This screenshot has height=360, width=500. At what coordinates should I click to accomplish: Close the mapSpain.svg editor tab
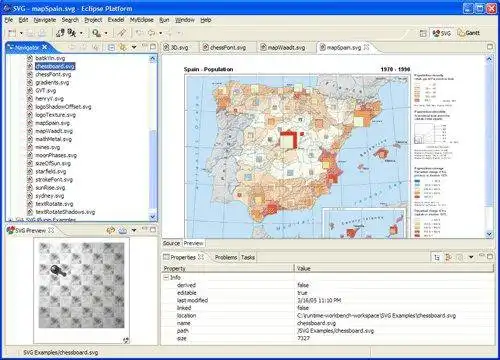pyautogui.click(x=366, y=47)
